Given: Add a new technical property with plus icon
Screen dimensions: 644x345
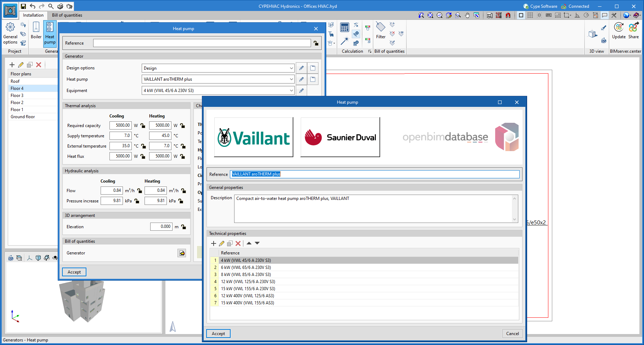Looking at the screenshot, I should pyautogui.click(x=213, y=243).
